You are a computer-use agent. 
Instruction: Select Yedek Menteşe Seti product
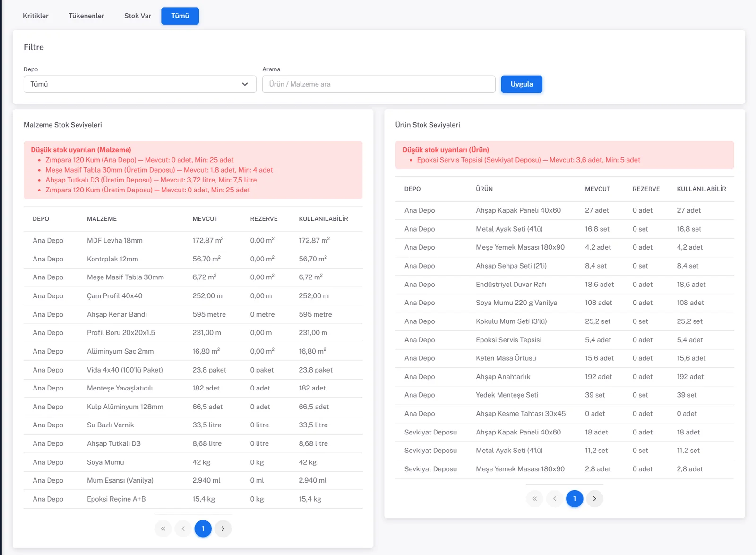[x=507, y=395]
